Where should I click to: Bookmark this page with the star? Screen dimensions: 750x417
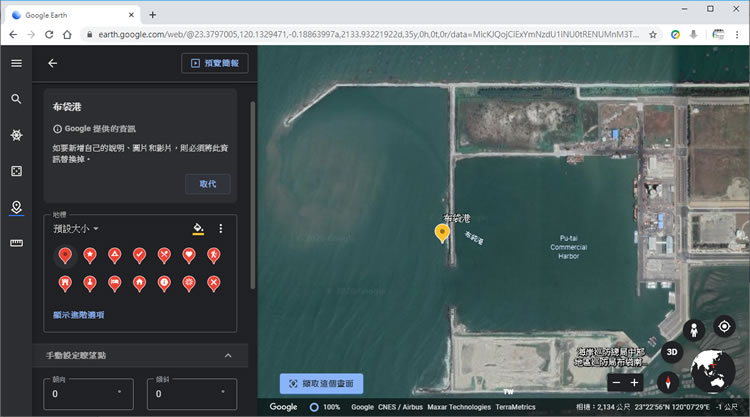[x=652, y=34]
